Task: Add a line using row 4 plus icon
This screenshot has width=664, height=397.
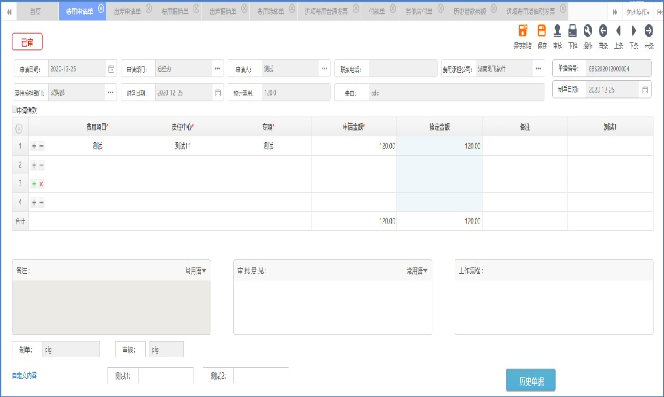Action: [x=34, y=203]
